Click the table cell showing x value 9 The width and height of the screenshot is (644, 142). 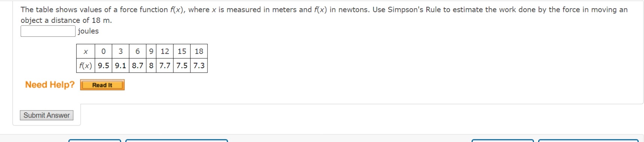pos(151,51)
